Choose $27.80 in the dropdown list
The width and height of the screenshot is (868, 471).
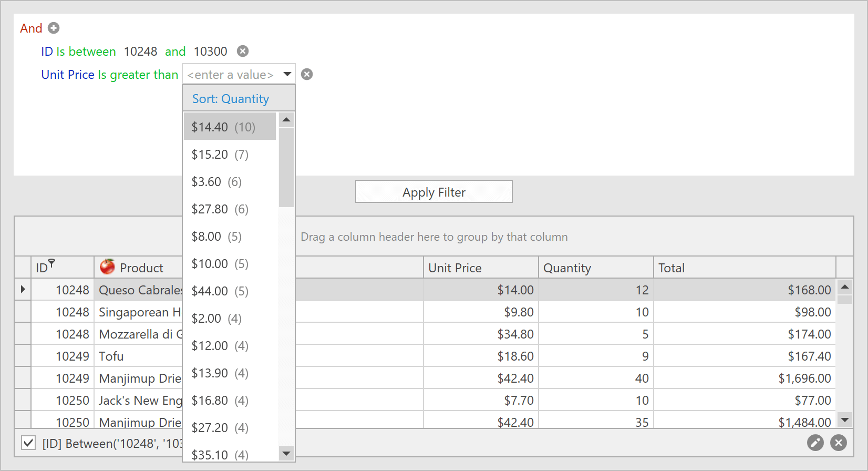(x=220, y=209)
